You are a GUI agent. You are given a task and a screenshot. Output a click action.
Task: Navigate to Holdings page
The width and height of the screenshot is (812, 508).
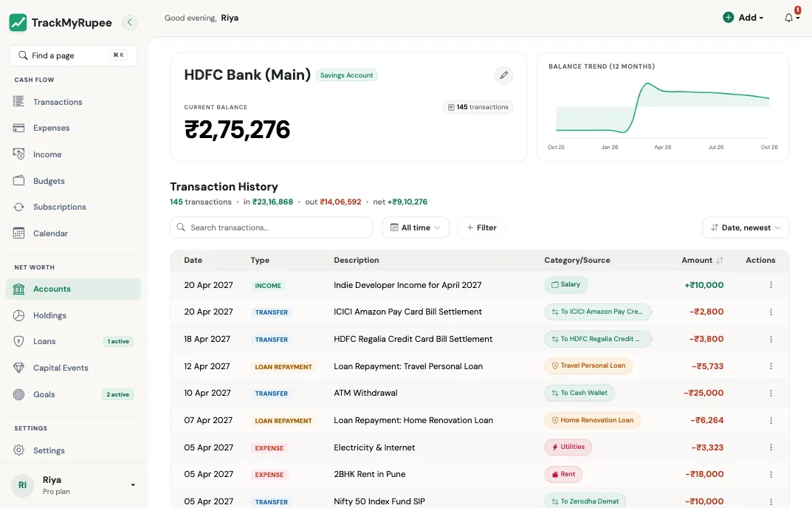click(x=73, y=315)
